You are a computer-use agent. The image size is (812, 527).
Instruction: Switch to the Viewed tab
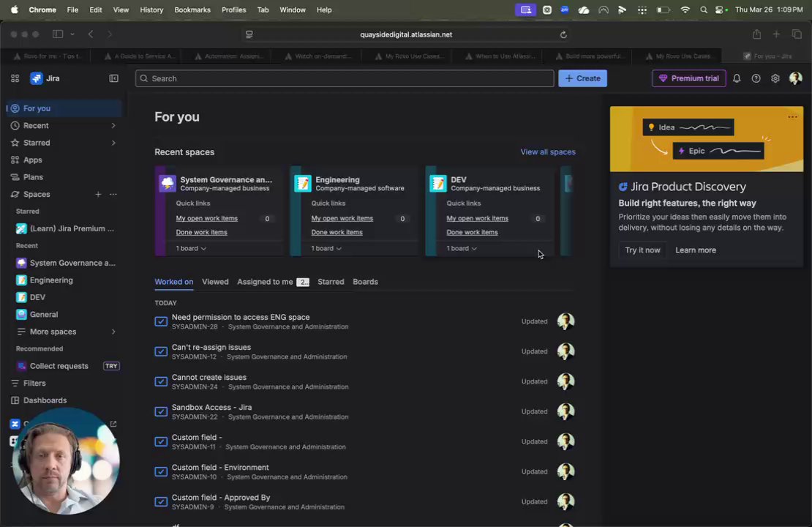click(x=215, y=282)
